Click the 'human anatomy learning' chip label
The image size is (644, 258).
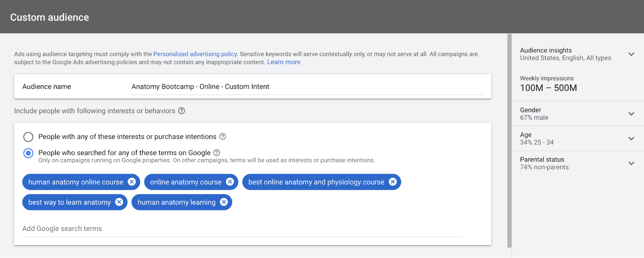pos(176,202)
